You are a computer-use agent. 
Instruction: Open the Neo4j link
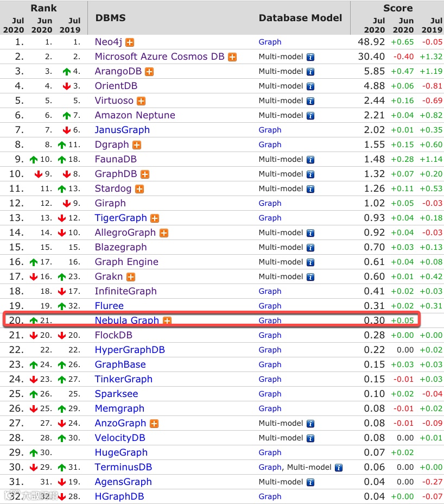point(109,42)
